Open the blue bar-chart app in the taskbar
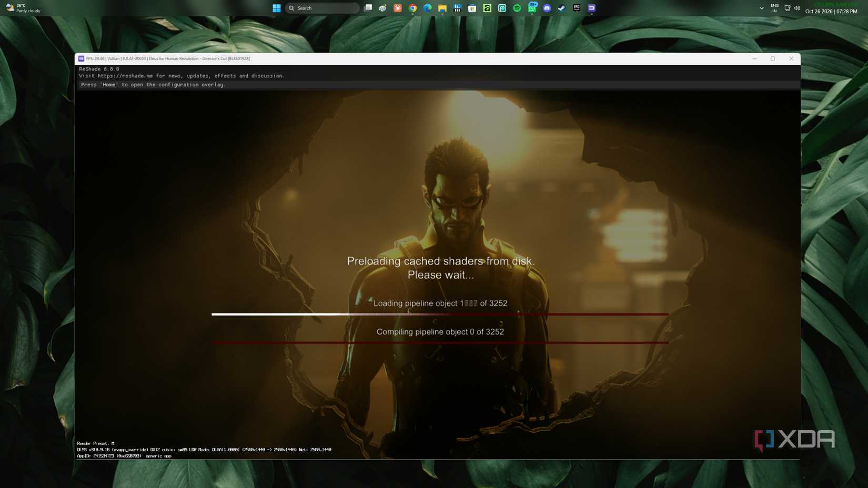The image size is (868, 488). point(458,8)
